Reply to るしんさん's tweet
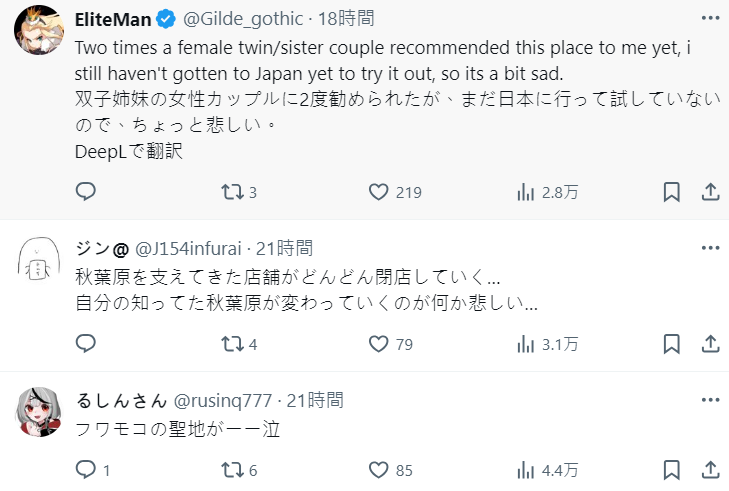 point(86,469)
